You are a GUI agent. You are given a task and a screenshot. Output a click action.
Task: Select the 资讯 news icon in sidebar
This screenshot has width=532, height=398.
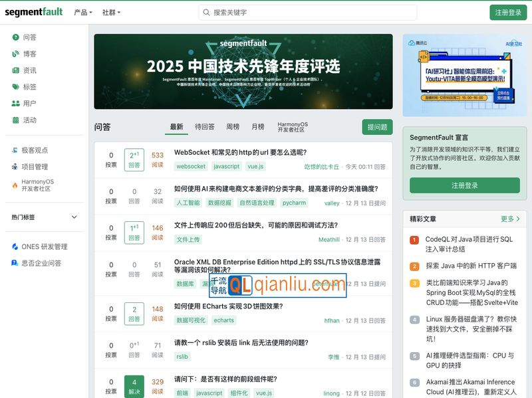click(x=15, y=70)
